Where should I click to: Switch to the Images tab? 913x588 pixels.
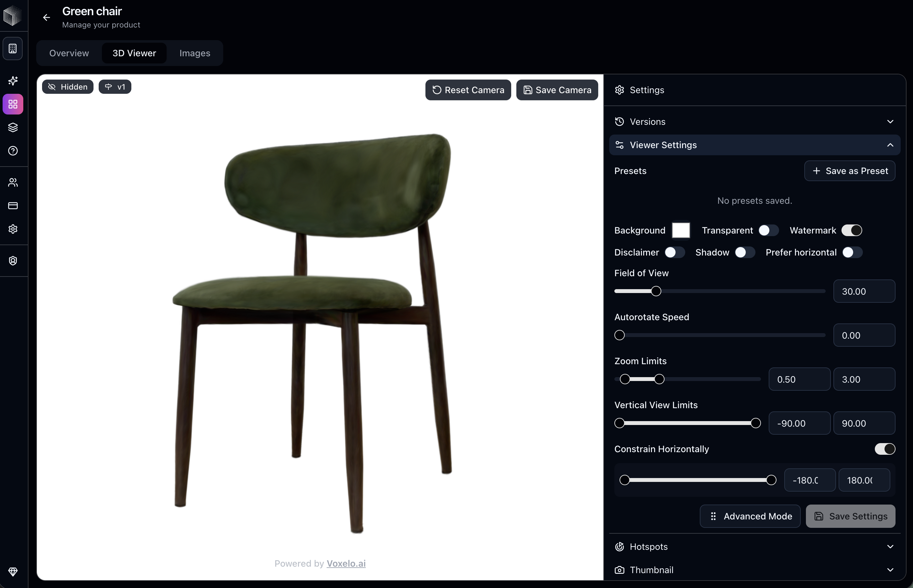click(194, 53)
